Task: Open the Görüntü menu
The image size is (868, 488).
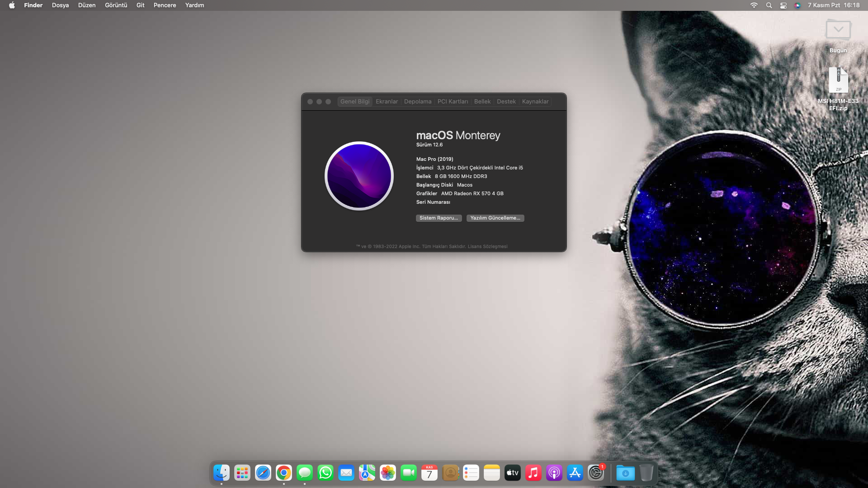Action: 116,5
